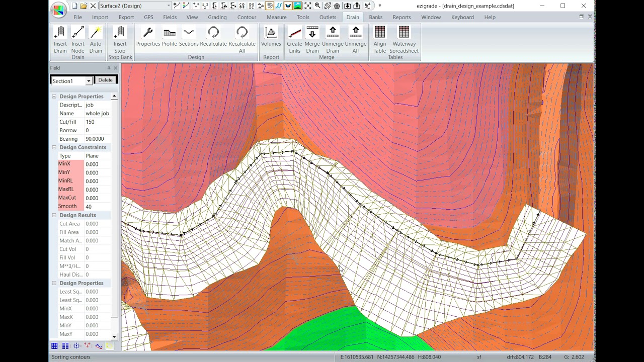This screenshot has width=644, height=362.
Task: Click the zoom magnifier icon in top toolbar
Action: [317, 6]
